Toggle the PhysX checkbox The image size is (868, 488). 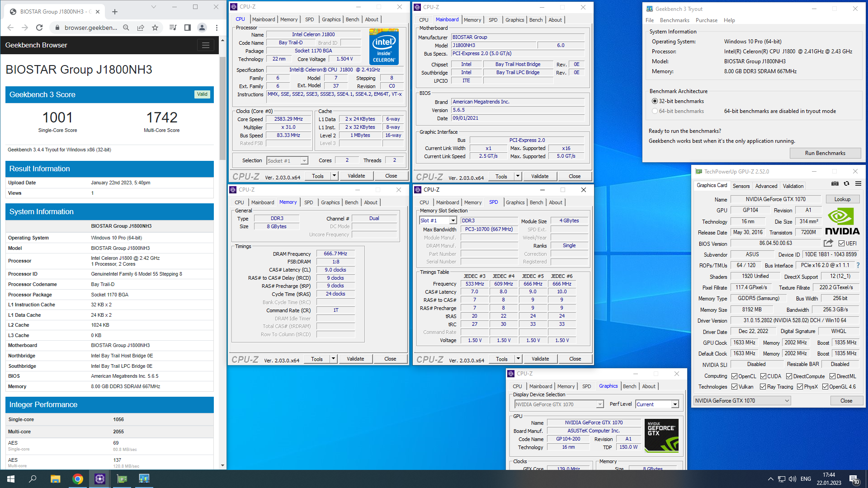point(800,387)
